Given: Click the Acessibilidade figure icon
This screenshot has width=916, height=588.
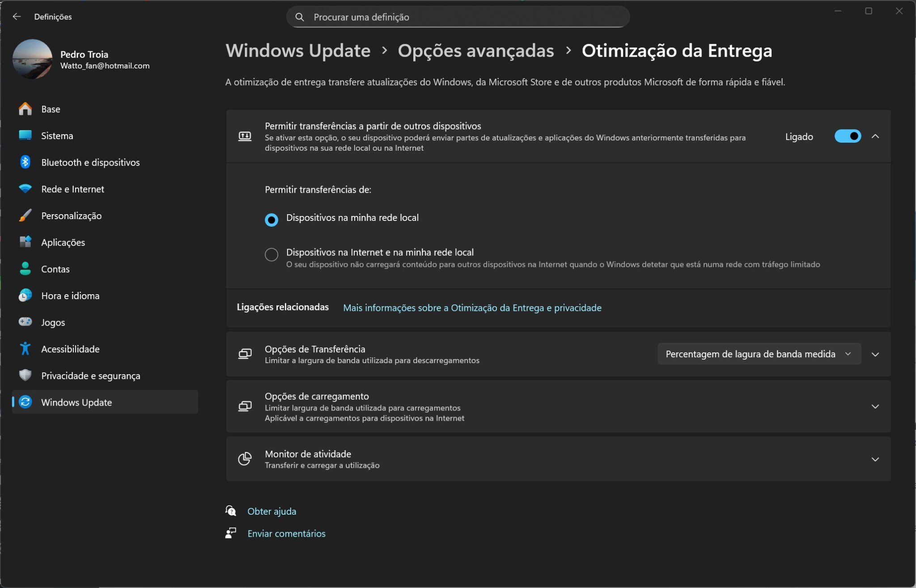Looking at the screenshot, I should coord(25,349).
